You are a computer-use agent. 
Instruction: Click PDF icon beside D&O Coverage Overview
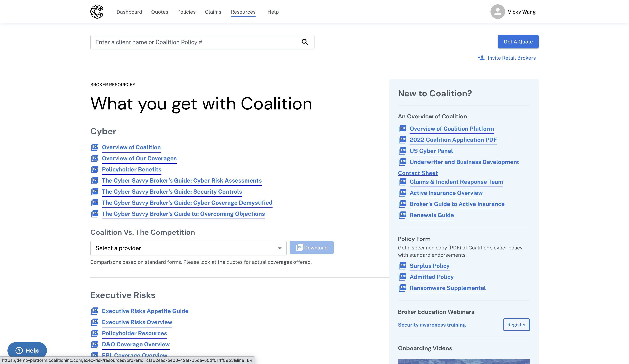95,344
